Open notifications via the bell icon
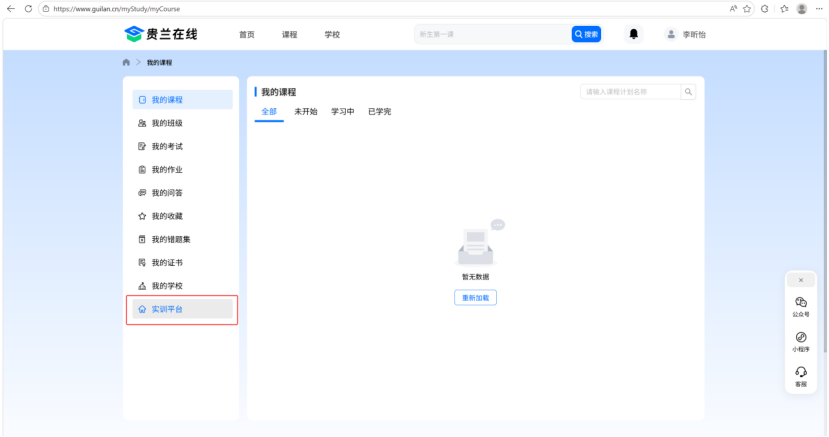 tap(633, 34)
